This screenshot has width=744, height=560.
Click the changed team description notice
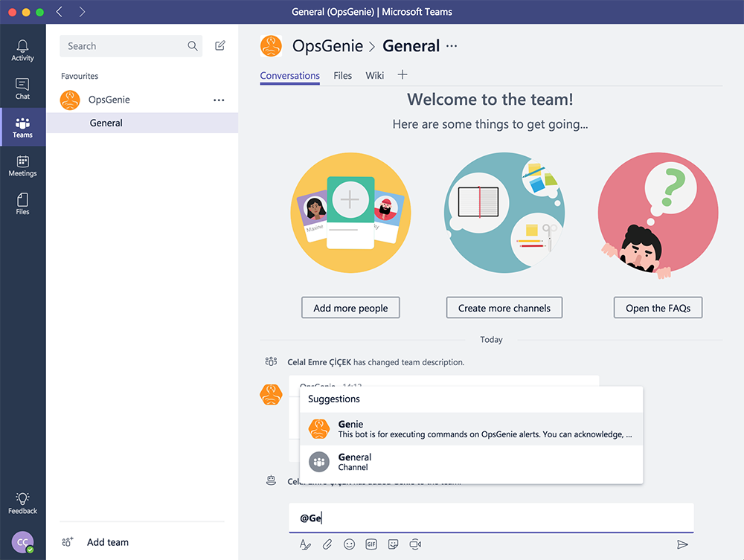pos(376,362)
